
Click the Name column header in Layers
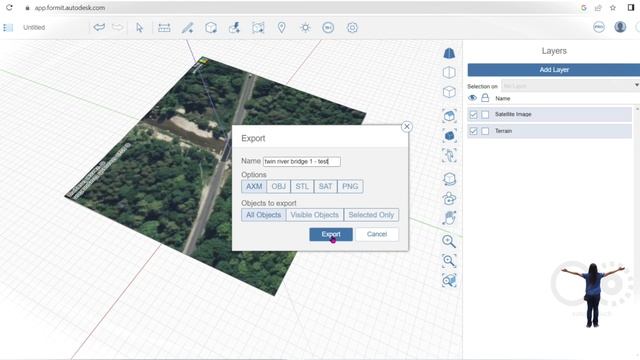502,98
